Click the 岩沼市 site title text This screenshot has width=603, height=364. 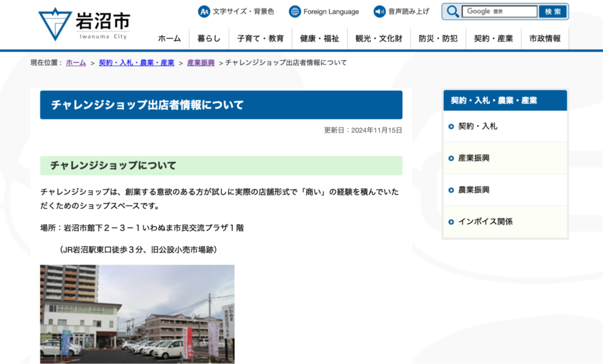pyautogui.click(x=103, y=20)
